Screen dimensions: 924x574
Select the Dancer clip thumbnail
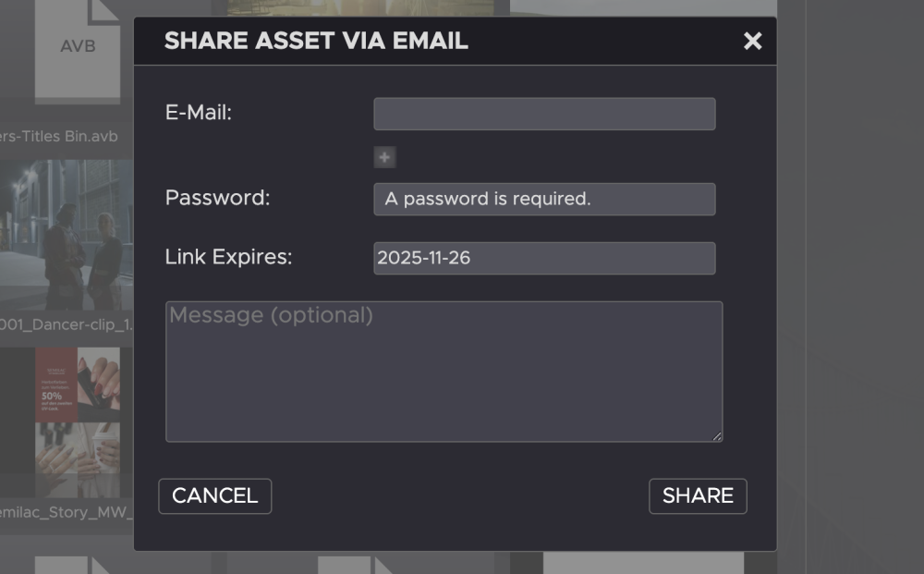click(x=67, y=236)
